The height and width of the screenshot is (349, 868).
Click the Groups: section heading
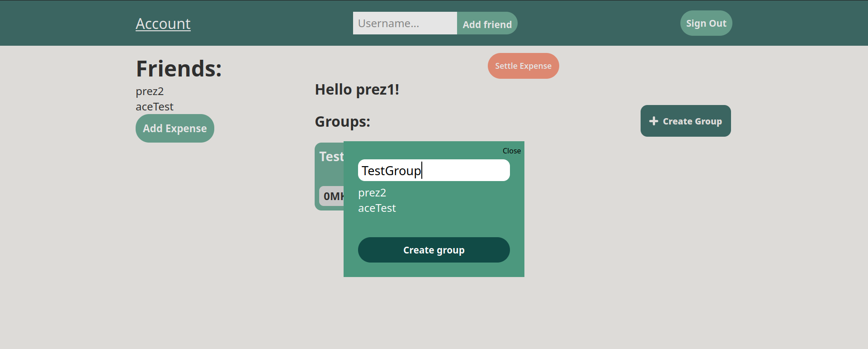click(x=342, y=122)
